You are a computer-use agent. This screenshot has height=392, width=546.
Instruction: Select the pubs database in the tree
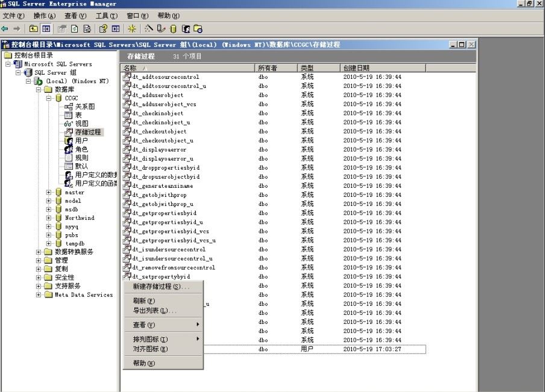point(71,235)
